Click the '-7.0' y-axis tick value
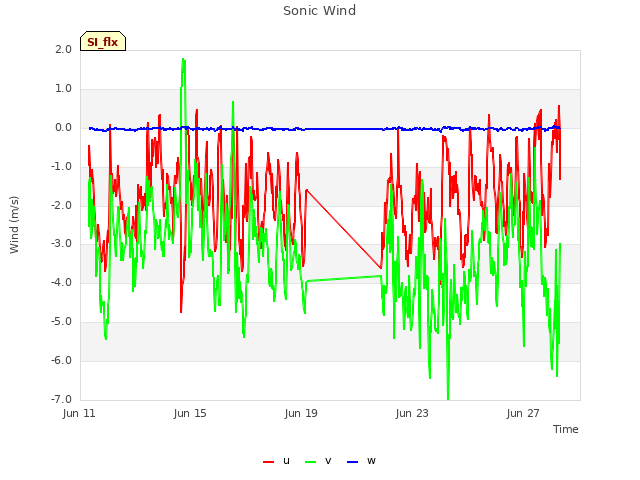This screenshot has height=480, width=640. [x=61, y=399]
